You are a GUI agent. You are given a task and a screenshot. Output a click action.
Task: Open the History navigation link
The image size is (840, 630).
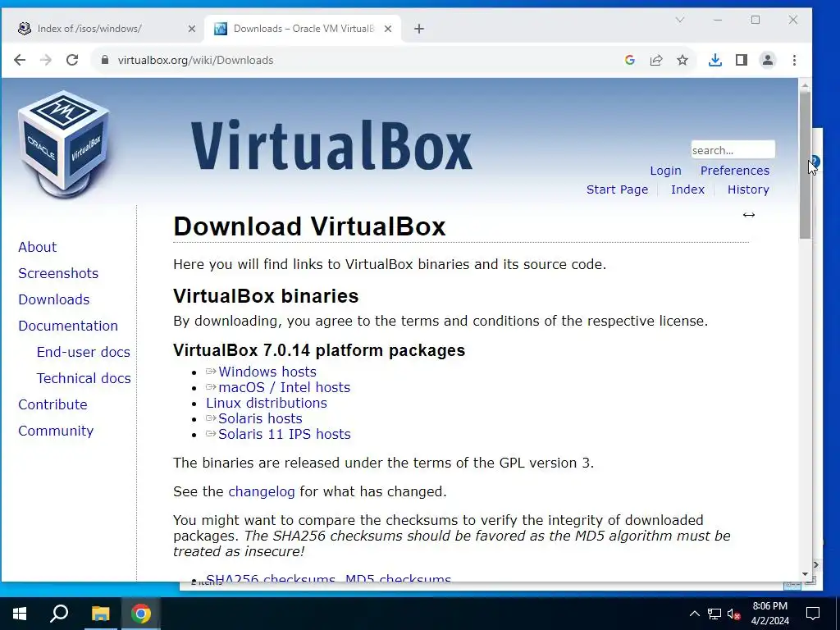coord(748,189)
